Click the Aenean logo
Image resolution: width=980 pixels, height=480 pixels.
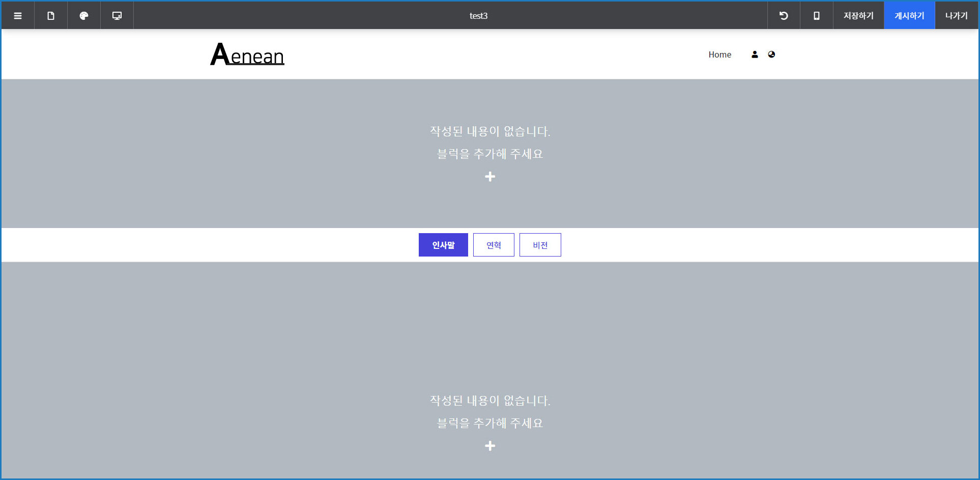(x=247, y=54)
